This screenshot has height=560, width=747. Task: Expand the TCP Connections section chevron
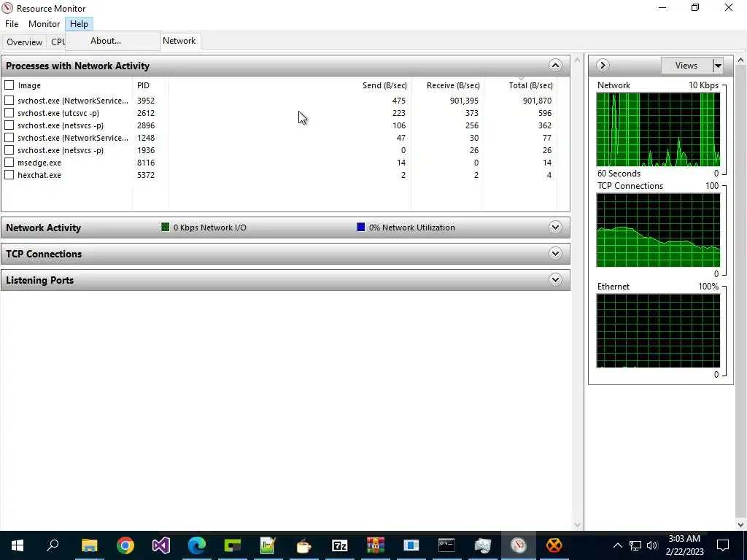(555, 253)
